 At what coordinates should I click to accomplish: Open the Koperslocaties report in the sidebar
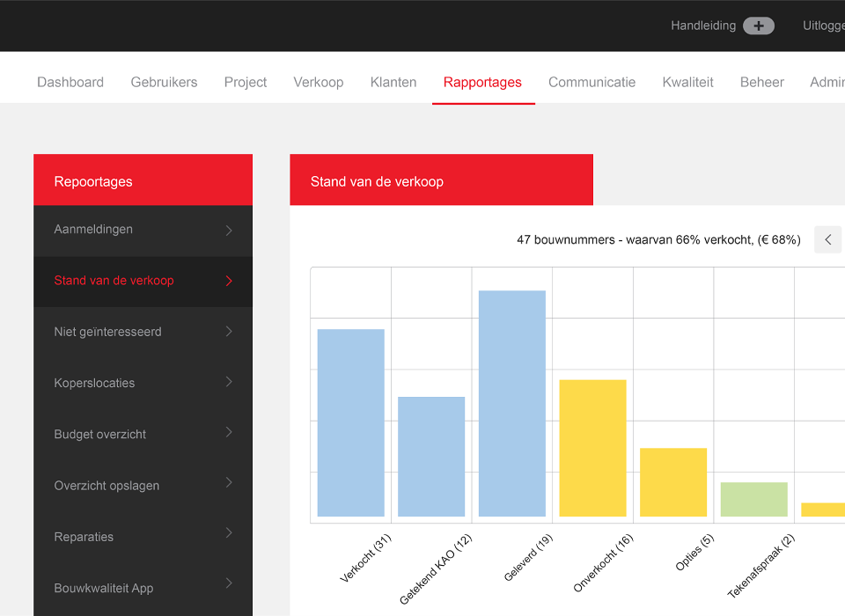click(x=95, y=384)
